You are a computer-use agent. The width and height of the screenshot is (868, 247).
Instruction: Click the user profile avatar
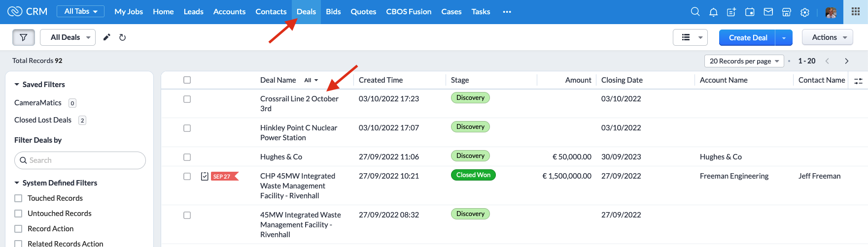point(831,12)
